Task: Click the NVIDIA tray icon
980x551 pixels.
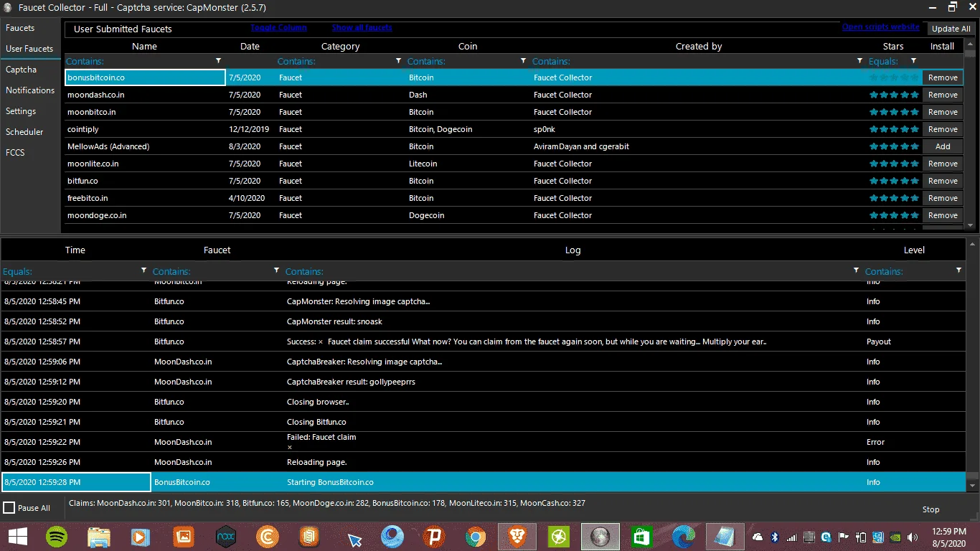Action: tap(896, 537)
